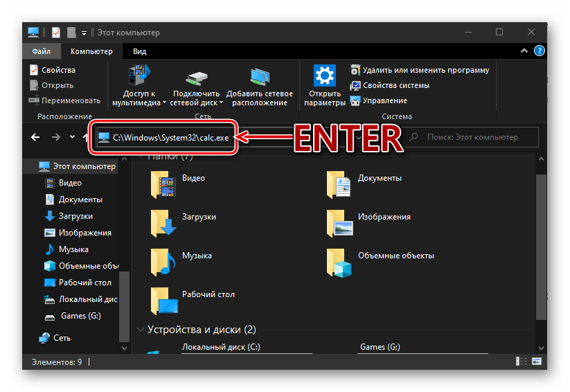This screenshot has width=570, height=392.
Task: Switch to the Вид ribbon tab
Action: pyautogui.click(x=139, y=51)
